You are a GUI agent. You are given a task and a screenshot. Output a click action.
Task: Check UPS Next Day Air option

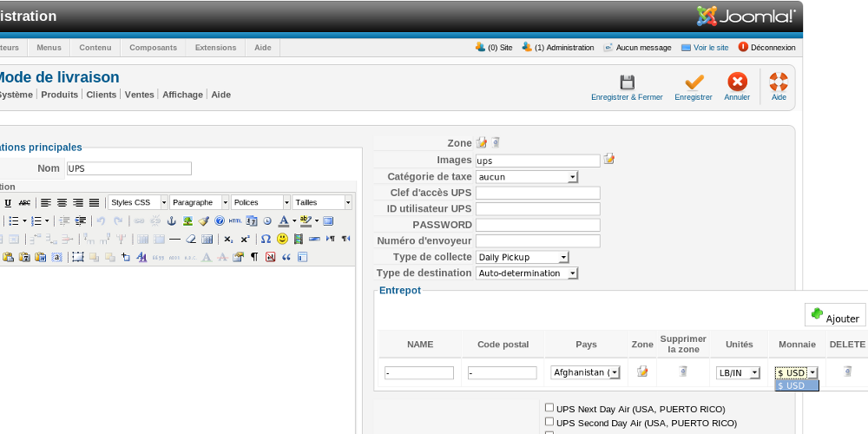coord(549,407)
